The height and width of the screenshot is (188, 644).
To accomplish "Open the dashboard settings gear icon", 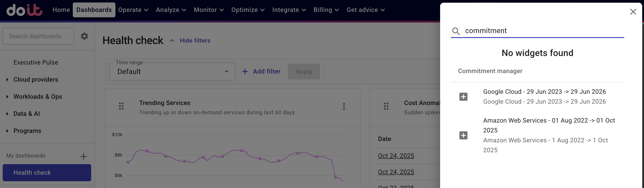I will coord(84,36).
